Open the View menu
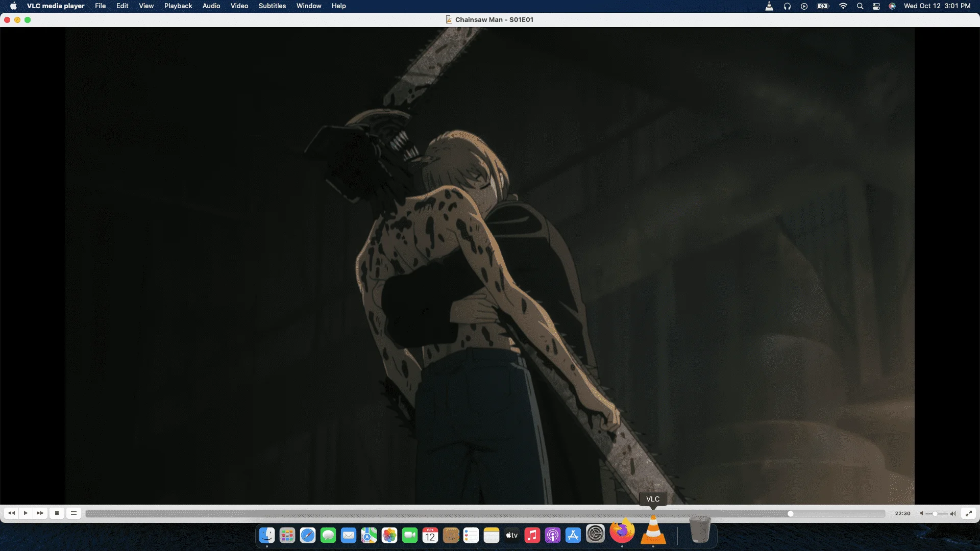980x551 pixels. coord(146,6)
